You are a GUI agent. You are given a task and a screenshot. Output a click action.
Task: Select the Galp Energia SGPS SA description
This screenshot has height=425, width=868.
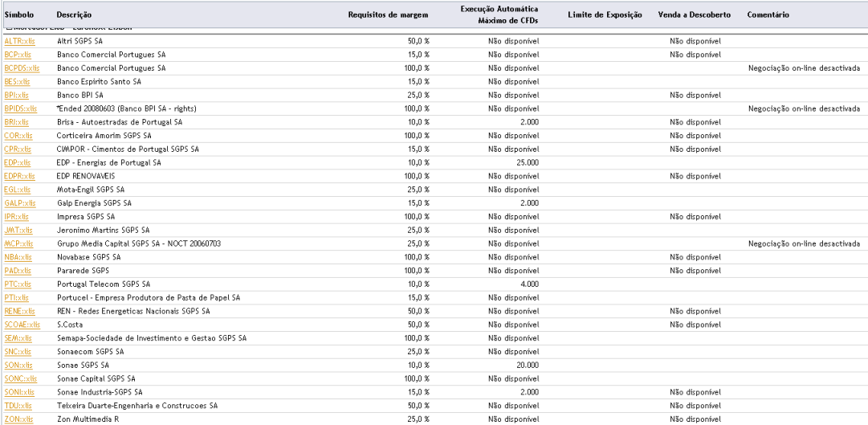pos(94,203)
